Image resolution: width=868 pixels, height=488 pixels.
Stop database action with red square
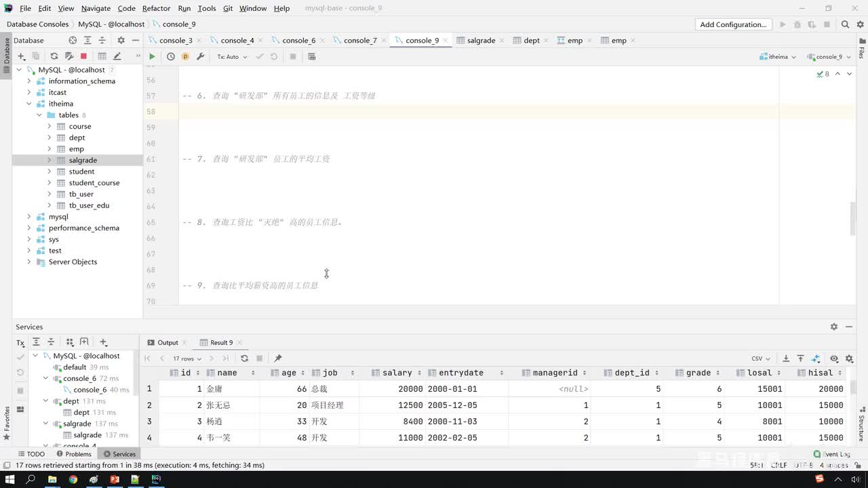click(x=83, y=56)
